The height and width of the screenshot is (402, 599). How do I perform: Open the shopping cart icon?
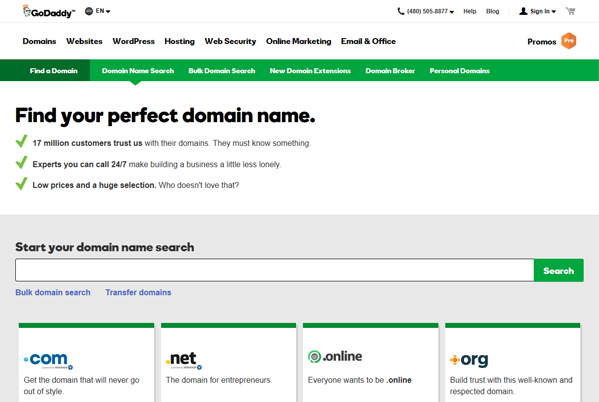coord(570,11)
